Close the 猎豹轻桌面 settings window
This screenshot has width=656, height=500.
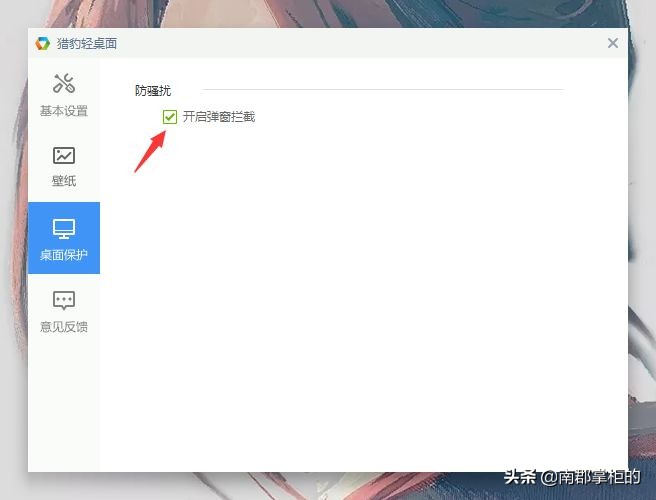pos(612,43)
